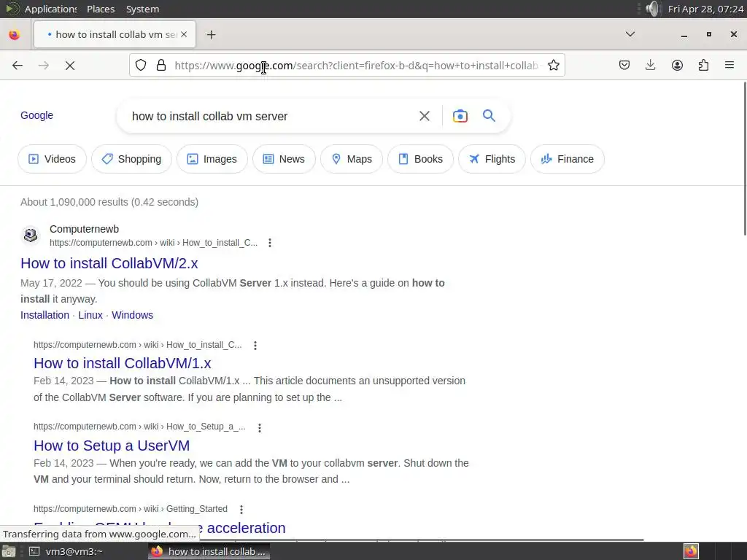Switch to Images results
Image resolution: width=747 pixels, height=560 pixels.
(212, 159)
